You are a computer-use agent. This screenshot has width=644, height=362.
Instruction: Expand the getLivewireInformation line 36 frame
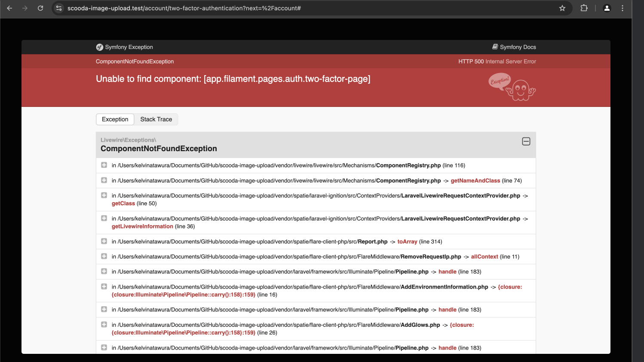pos(104,218)
